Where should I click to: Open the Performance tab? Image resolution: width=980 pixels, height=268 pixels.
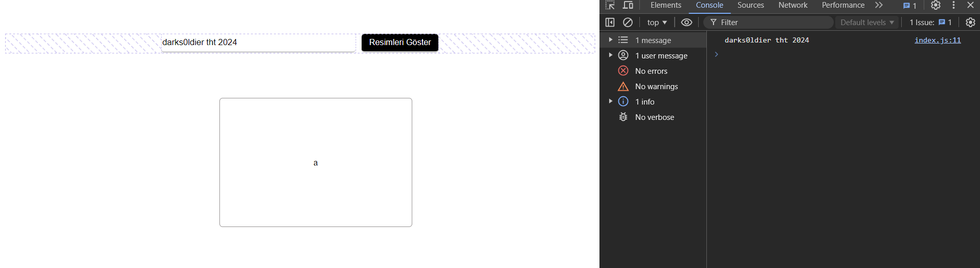(x=843, y=5)
